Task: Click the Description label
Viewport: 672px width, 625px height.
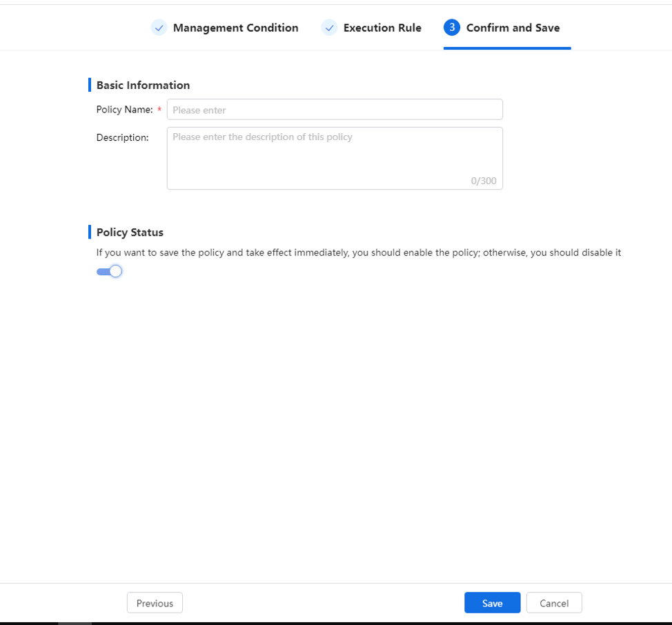Action: point(123,137)
